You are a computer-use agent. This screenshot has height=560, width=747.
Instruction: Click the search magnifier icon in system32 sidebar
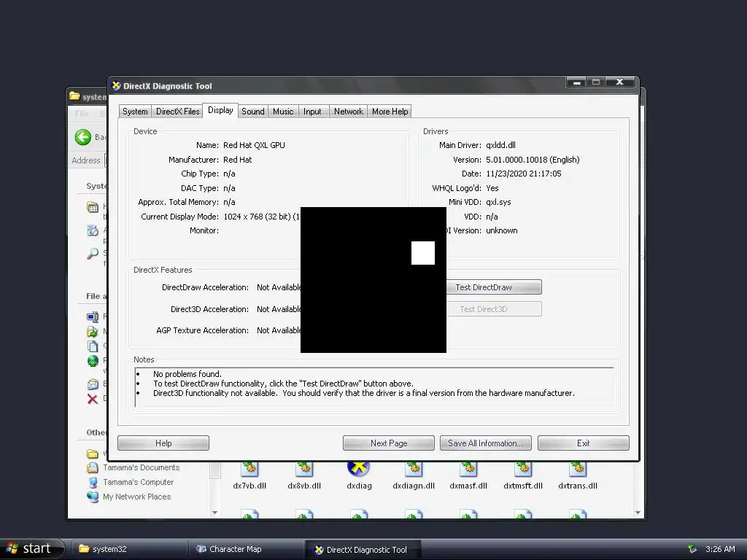pyautogui.click(x=93, y=253)
